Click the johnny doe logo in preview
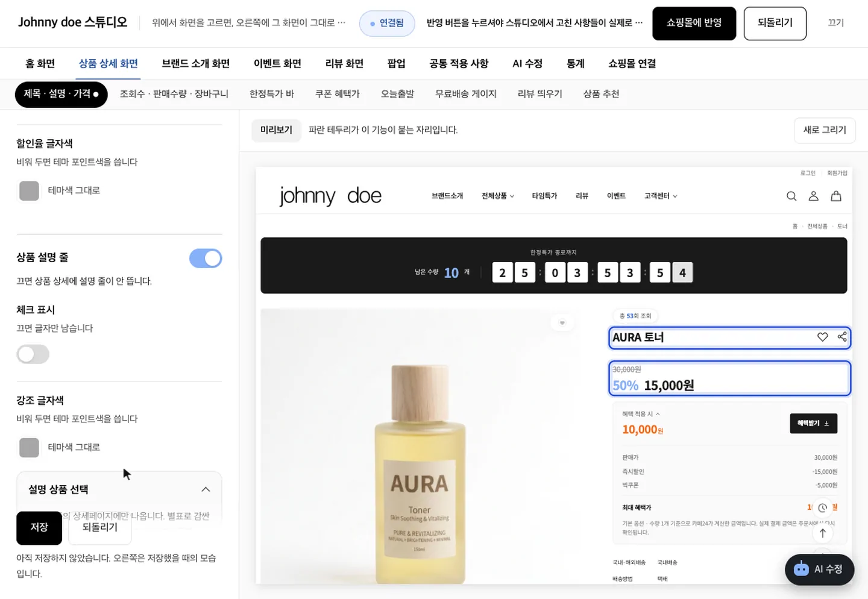The height and width of the screenshot is (599, 868). [330, 196]
